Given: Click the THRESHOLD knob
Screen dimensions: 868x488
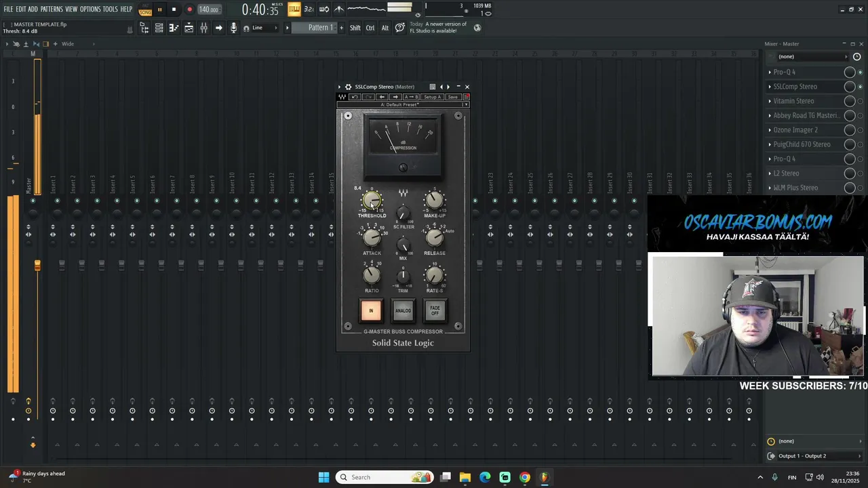Looking at the screenshot, I should tap(371, 201).
